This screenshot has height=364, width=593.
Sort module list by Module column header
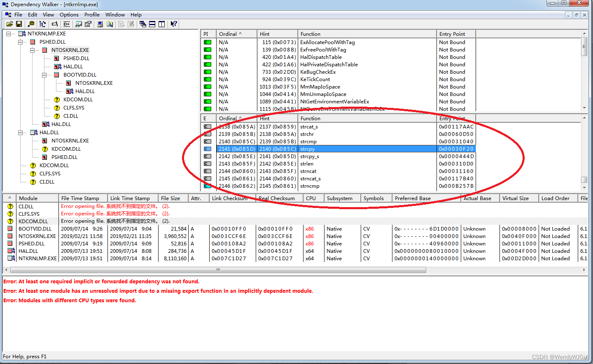pyautogui.click(x=37, y=198)
